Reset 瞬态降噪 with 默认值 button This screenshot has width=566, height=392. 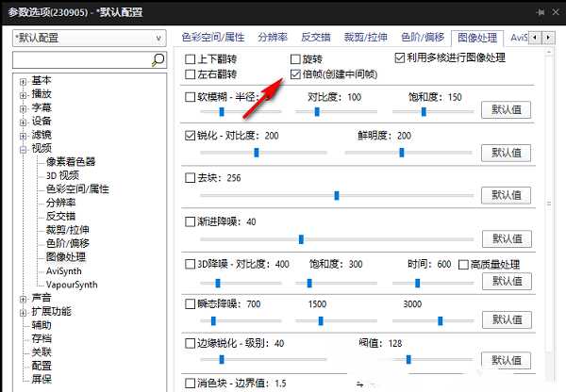coord(507,319)
